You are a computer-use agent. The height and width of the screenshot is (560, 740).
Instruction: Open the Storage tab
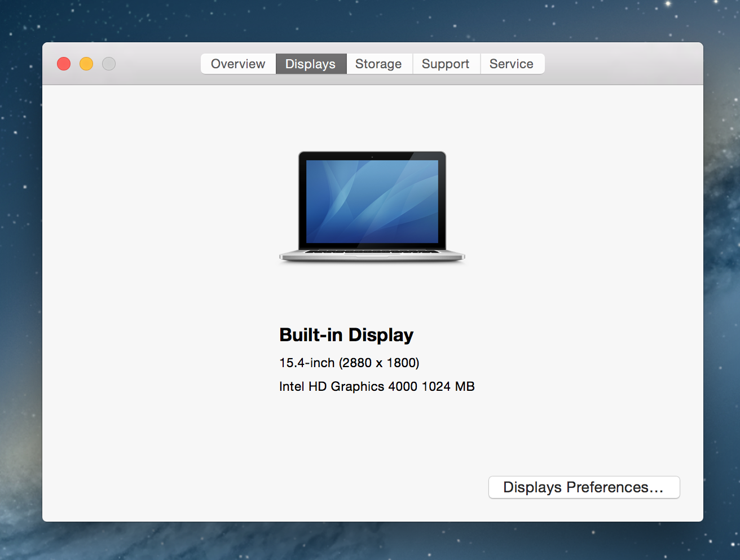(378, 64)
